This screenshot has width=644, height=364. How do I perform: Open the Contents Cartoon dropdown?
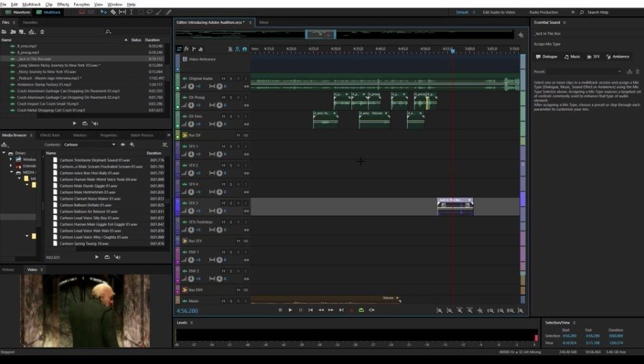point(89,145)
